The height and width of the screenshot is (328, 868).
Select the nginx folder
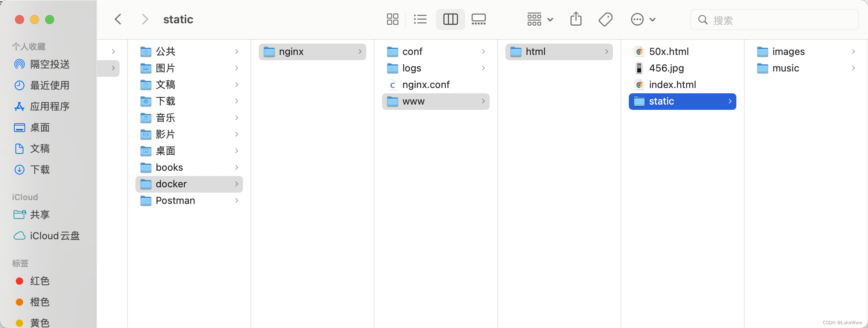click(x=313, y=52)
